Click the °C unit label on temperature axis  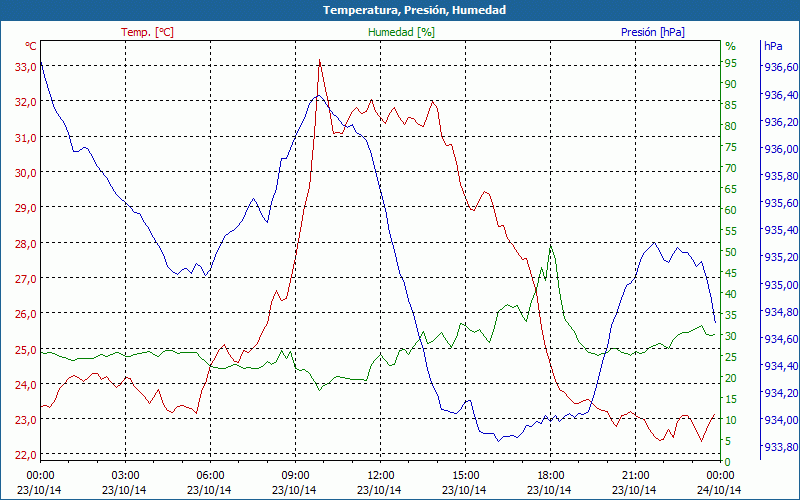31,46
